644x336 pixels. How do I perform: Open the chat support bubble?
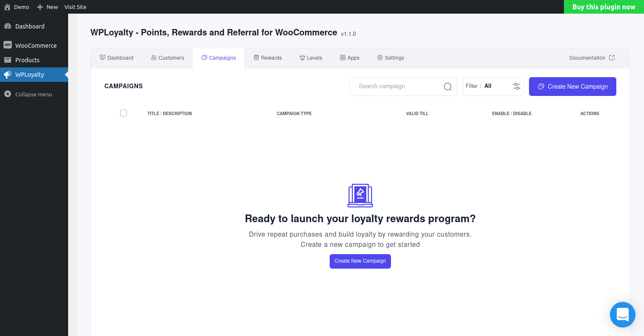pyautogui.click(x=623, y=315)
